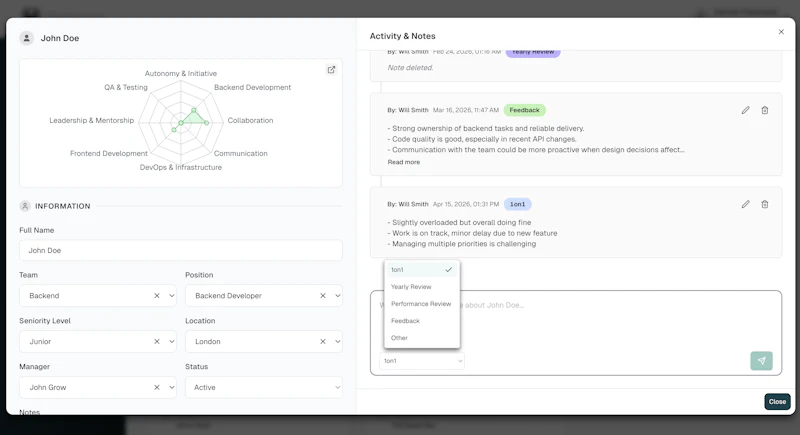Delete the 1on1 note trash icon
Screen dimensions: 800x435
click(765, 204)
